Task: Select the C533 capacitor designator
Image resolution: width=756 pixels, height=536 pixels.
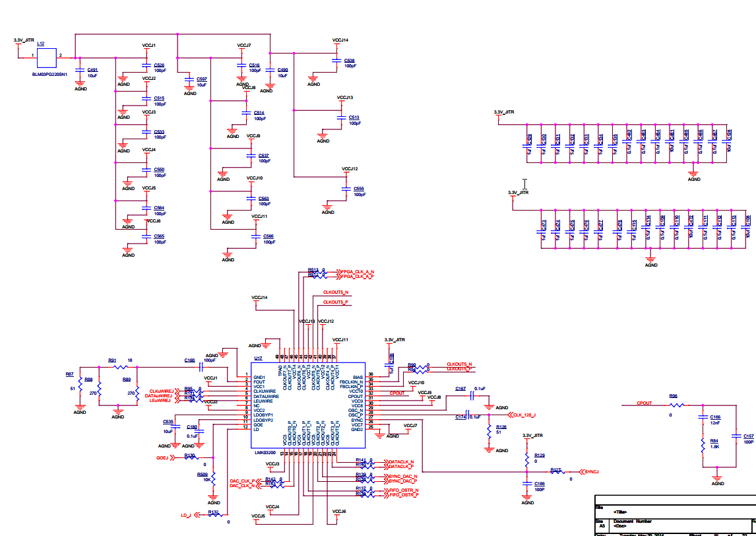Action: click(x=159, y=132)
